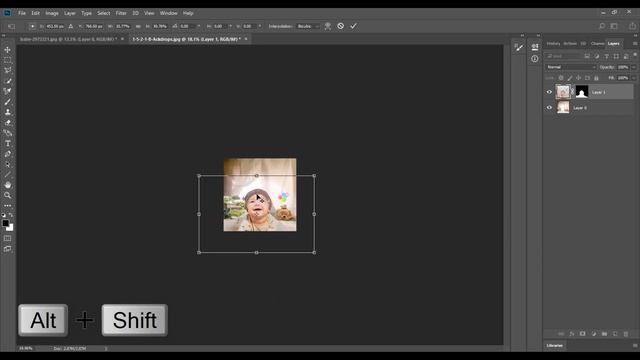Open the Properties panel icon
The width and height of the screenshot is (640, 360).
[x=535, y=47]
